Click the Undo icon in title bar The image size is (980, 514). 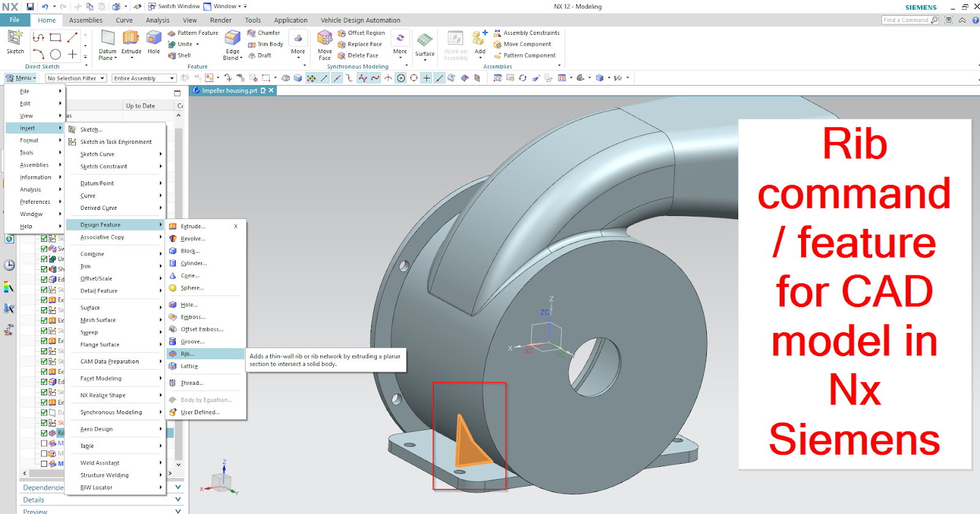pyautogui.click(x=45, y=7)
